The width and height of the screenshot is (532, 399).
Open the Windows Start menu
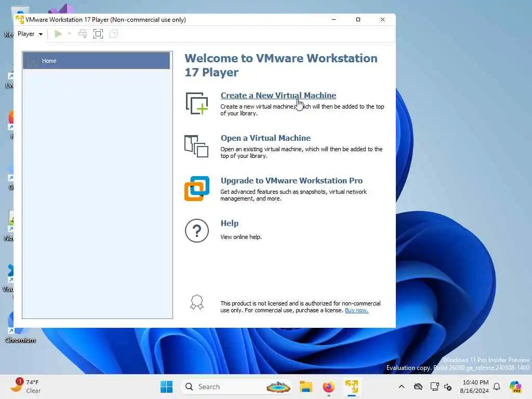(x=166, y=387)
